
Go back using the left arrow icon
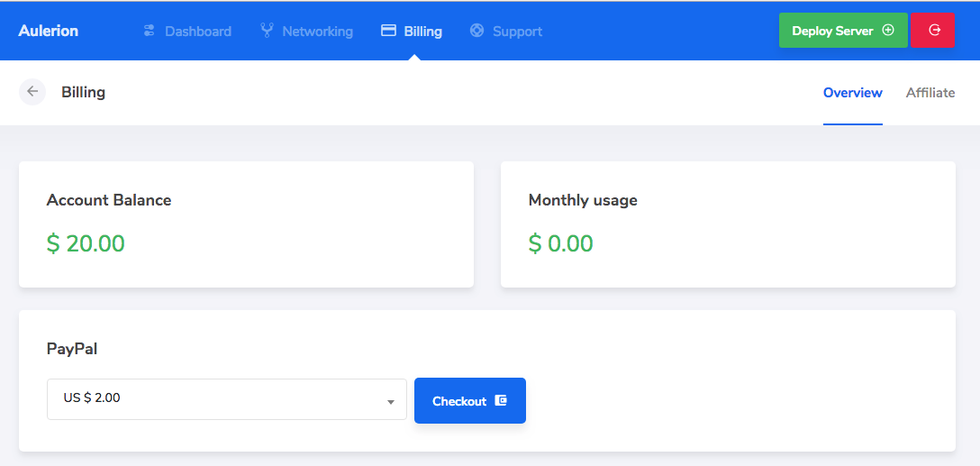(x=32, y=92)
